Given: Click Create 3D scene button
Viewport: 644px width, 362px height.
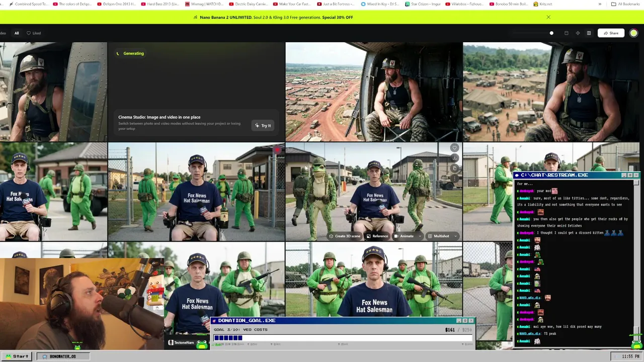Looking at the screenshot, I should coord(345,236).
